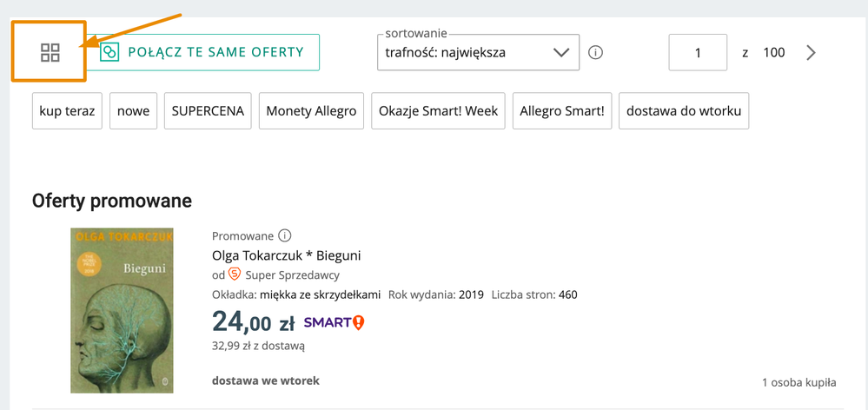Click info icon next to Promowane
Image resolution: width=868 pixels, height=410 pixels.
tap(285, 235)
